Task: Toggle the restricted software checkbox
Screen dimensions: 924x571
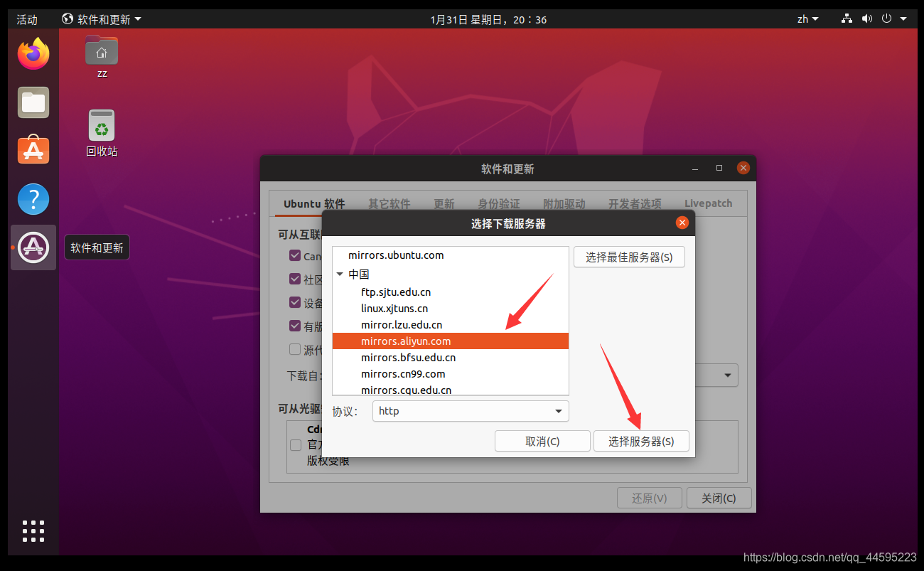Action: coord(295,326)
